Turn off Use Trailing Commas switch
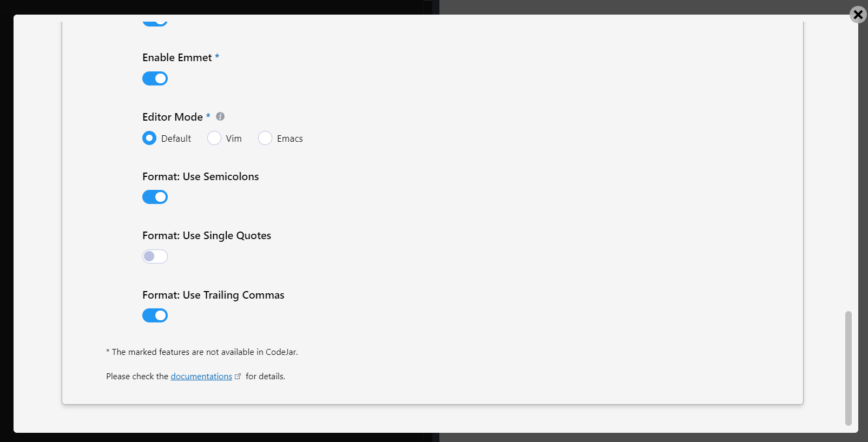Image resolution: width=868 pixels, height=442 pixels. coord(155,315)
